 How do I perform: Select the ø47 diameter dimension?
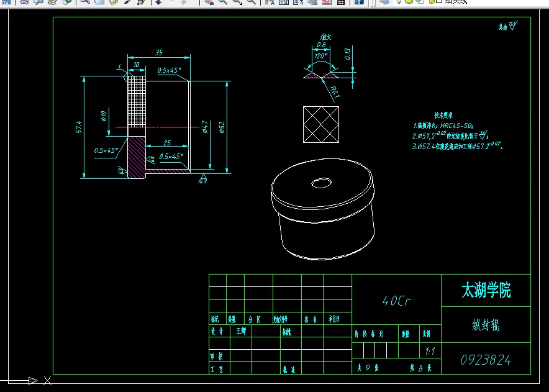[x=205, y=127]
